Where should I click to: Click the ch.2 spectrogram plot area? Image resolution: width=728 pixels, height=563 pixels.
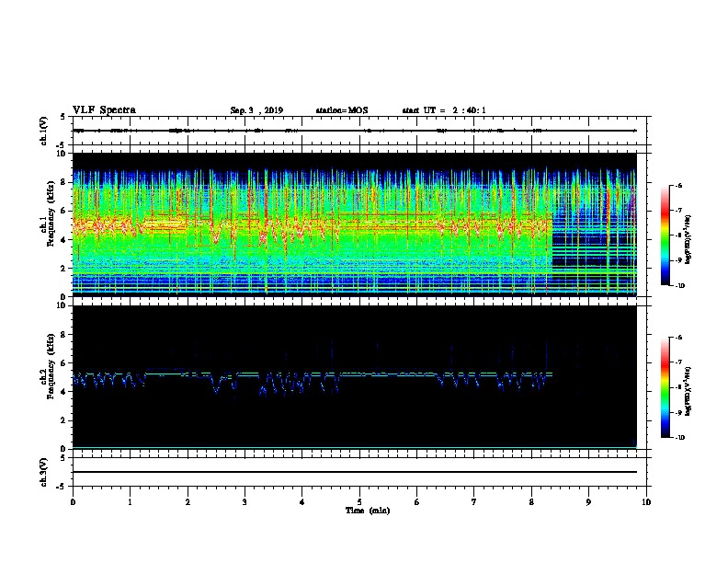point(354,377)
